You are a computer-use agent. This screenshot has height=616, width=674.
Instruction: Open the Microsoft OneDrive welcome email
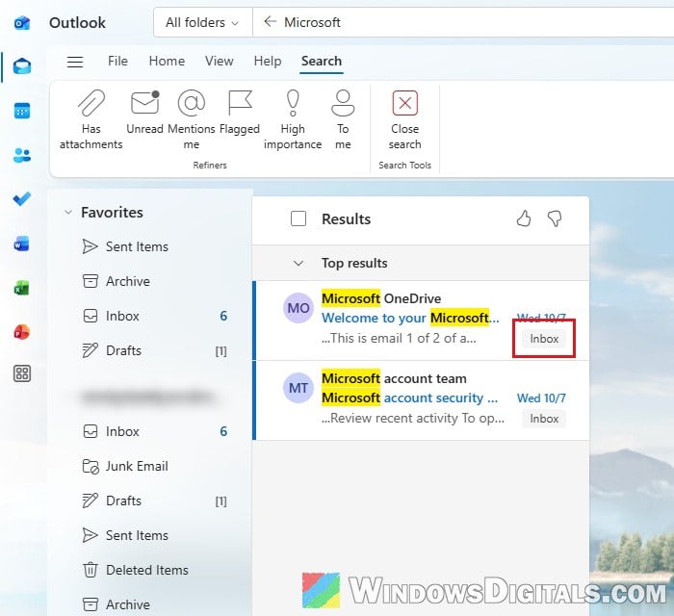point(422,321)
